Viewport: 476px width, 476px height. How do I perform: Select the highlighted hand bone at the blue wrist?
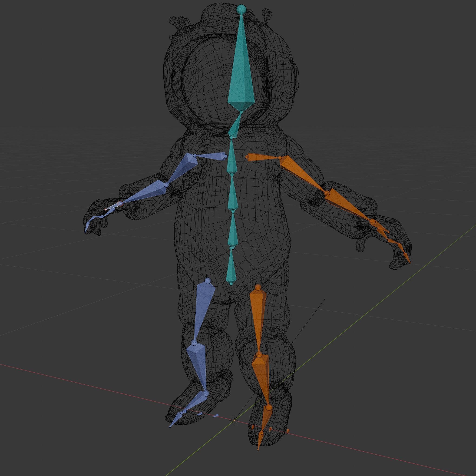pyautogui.click(x=112, y=206)
